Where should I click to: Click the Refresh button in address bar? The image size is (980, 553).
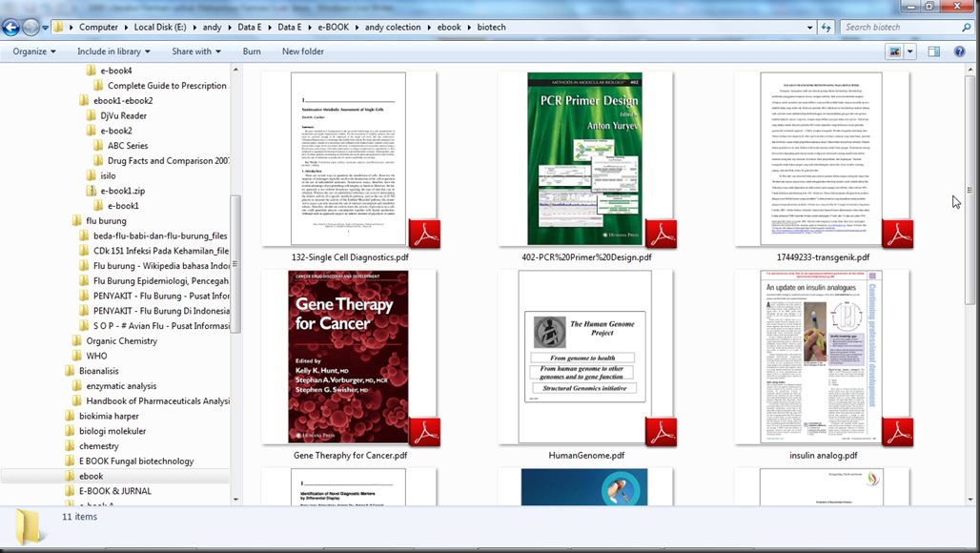tap(827, 28)
